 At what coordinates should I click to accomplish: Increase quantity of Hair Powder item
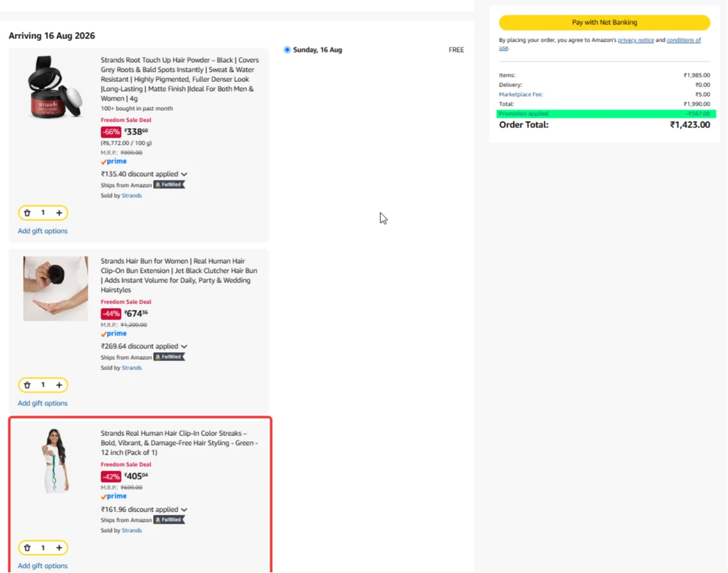[x=59, y=213]
